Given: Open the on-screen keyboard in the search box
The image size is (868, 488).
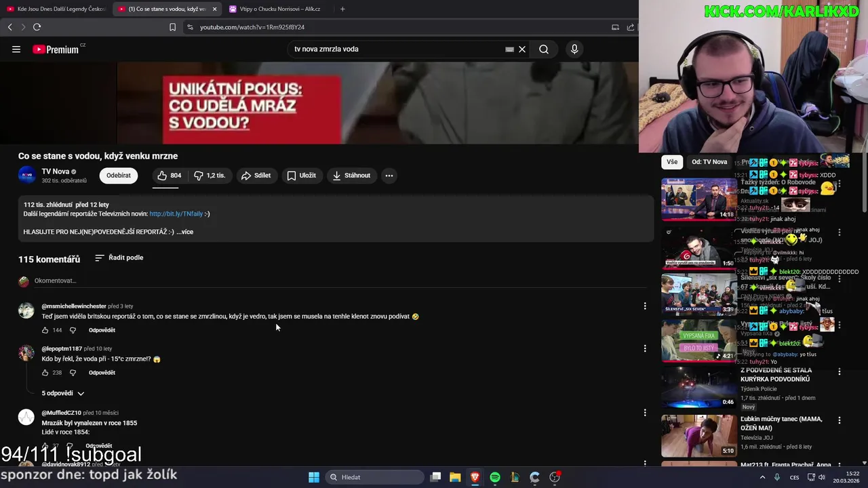Looking at the screenshot, I should click(509, 49).
